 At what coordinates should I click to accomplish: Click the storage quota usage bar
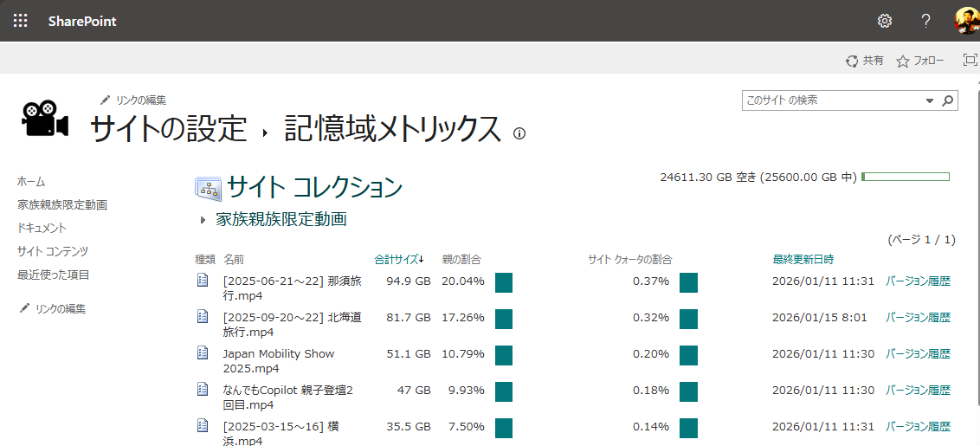pyautogui.click(x=906, y=177)
